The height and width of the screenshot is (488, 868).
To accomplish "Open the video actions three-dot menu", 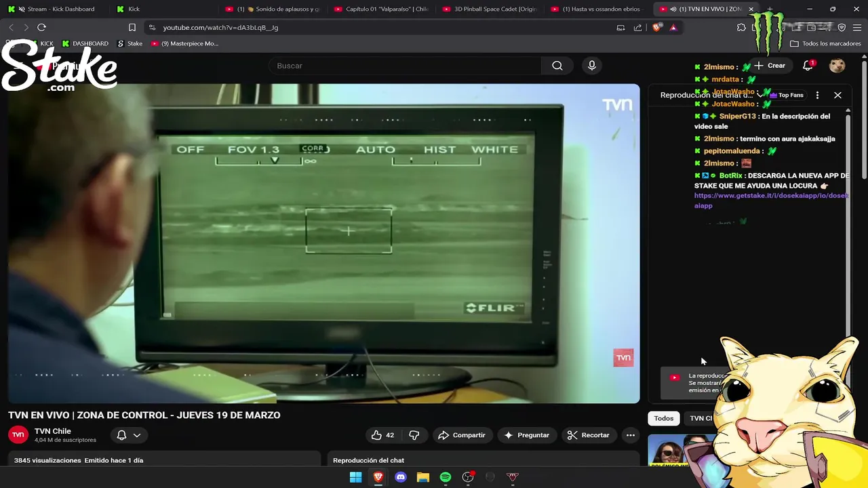I will (x=630, y=435).
